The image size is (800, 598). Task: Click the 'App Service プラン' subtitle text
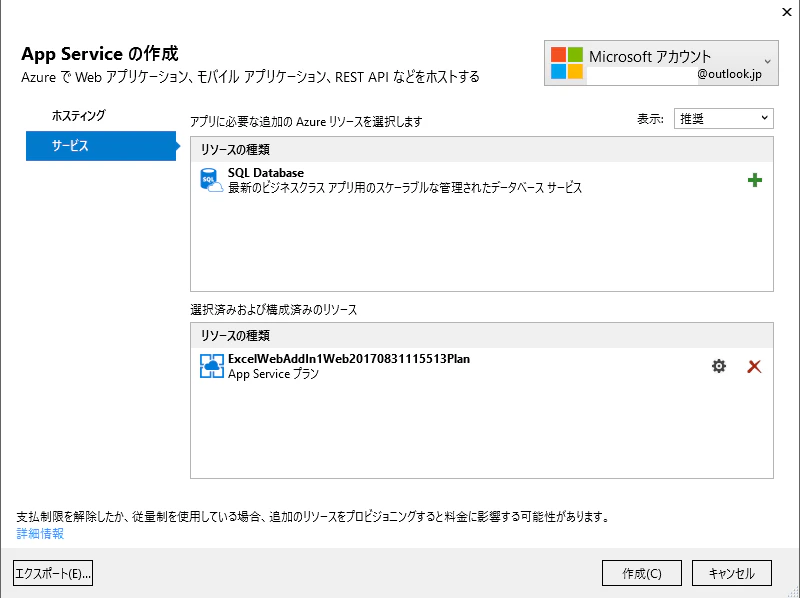point(273,374)
